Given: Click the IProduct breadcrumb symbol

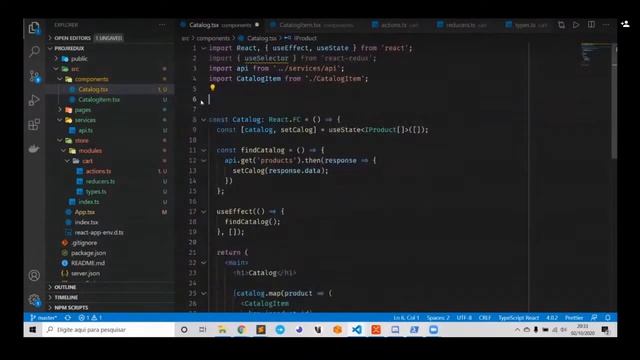Looking at the screenshot, I should point(306,38).
